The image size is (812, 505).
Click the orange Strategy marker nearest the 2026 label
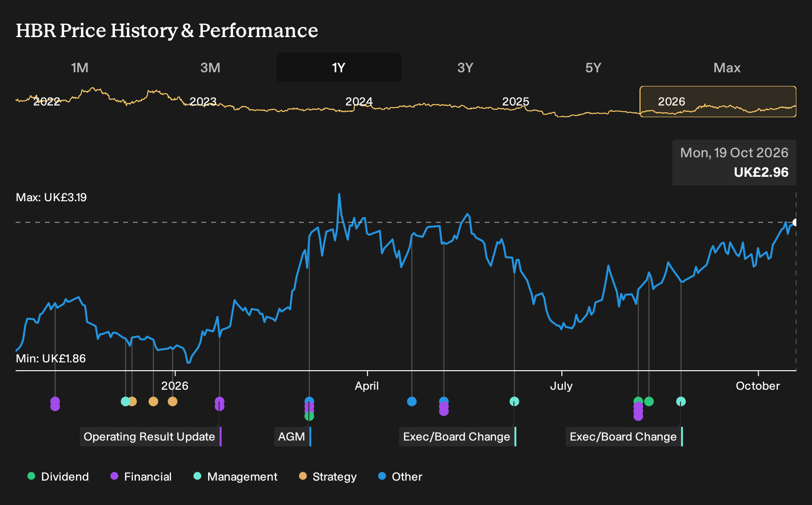[x=172, y=401]
